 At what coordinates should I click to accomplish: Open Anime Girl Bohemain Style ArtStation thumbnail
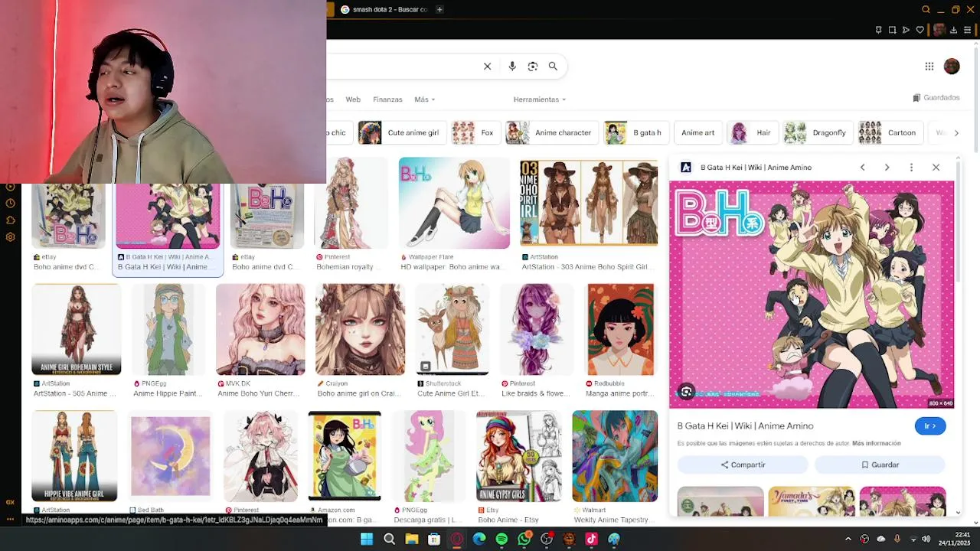point(76,329)
